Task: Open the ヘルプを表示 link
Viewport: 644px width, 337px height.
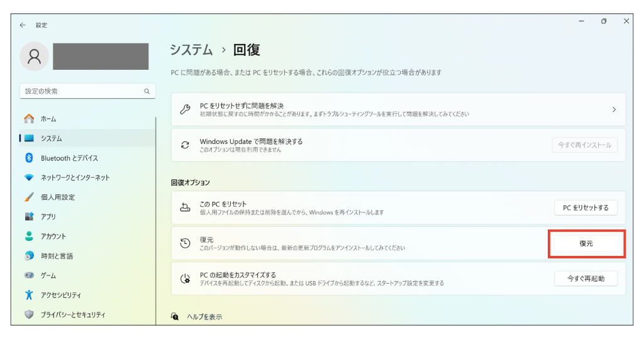Action: coord(204,317)
